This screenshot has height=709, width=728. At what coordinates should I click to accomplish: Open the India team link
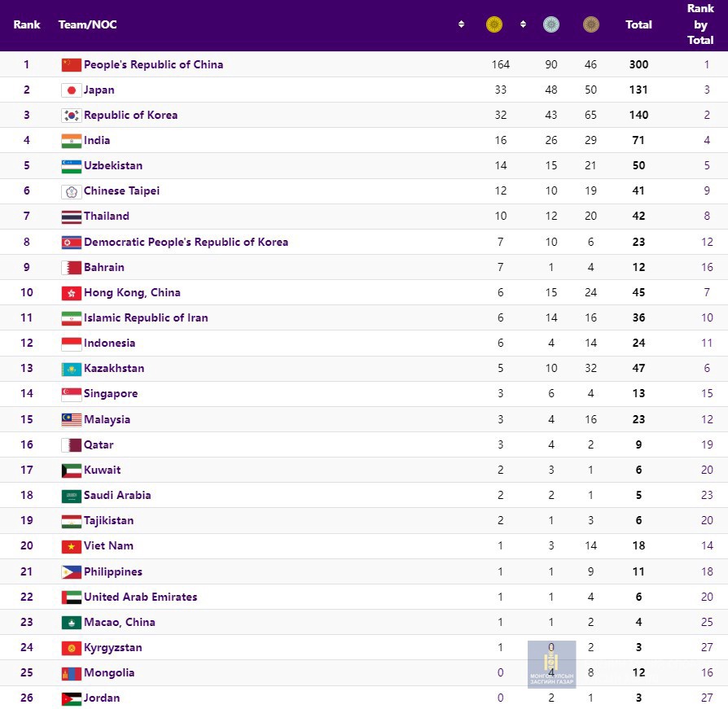(x=97, y=141)
